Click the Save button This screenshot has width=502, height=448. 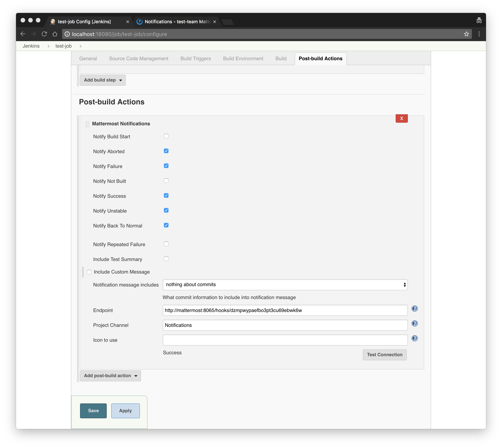coord(93,411)
